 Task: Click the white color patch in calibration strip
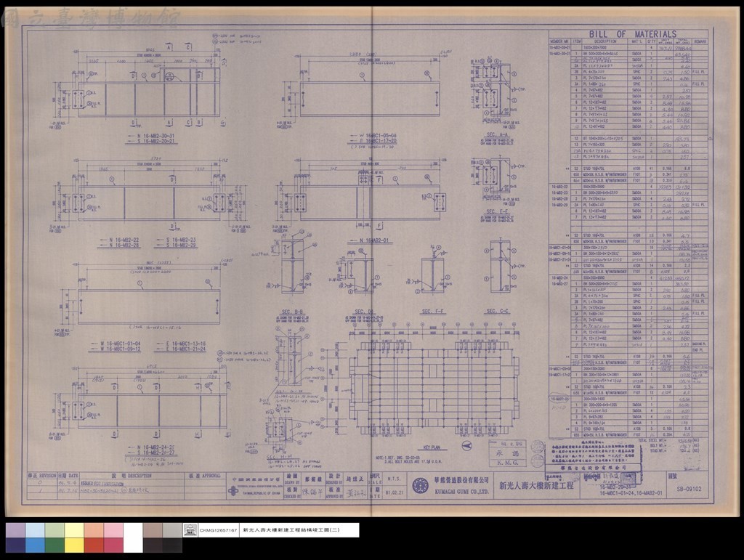pos(133,537)
